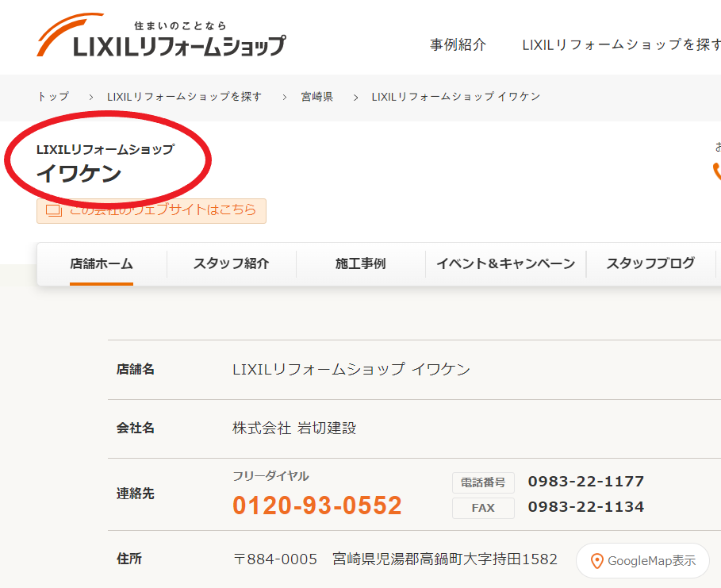Image resolution: width=721 pixels, height=588 pixels.
Task: Click the LIXILリフォームショップ イワケン breadcrumb item
Action: [x=455, y=97]
